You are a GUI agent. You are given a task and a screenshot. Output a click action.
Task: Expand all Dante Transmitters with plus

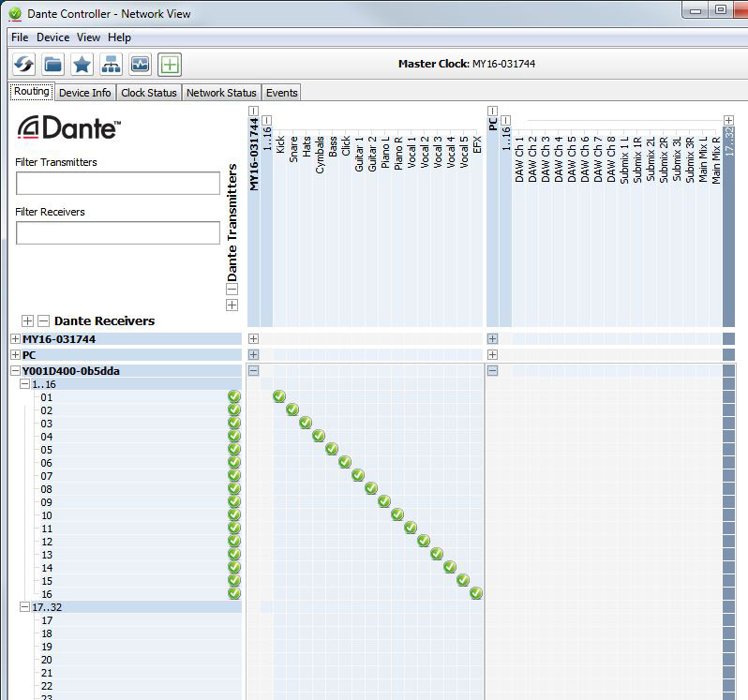tap(232, 305)
